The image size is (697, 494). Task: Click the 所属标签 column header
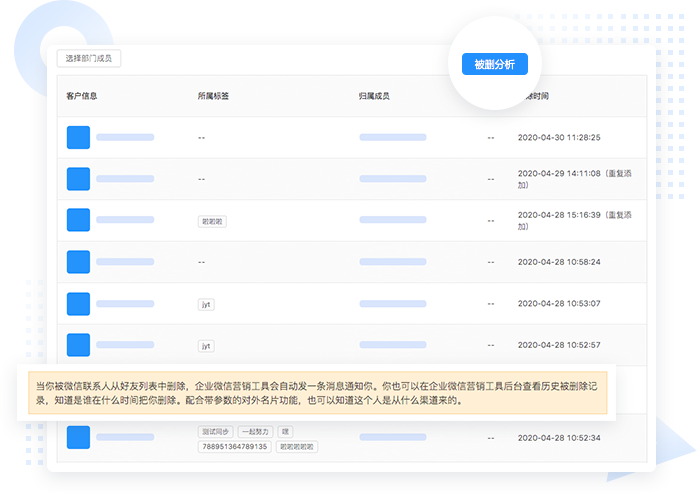pos(213,96)
